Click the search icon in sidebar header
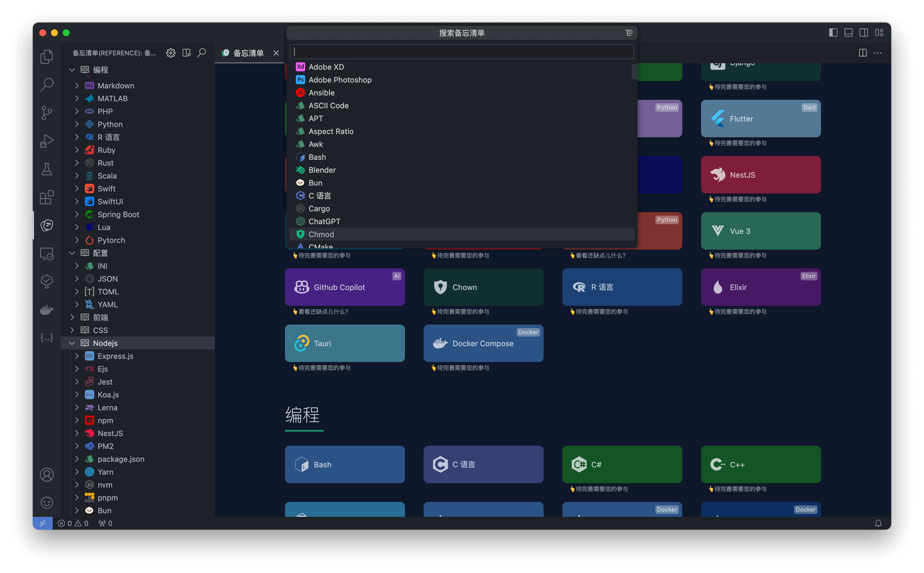This screenshot has width=924, height=573. [x=202, y=53]
